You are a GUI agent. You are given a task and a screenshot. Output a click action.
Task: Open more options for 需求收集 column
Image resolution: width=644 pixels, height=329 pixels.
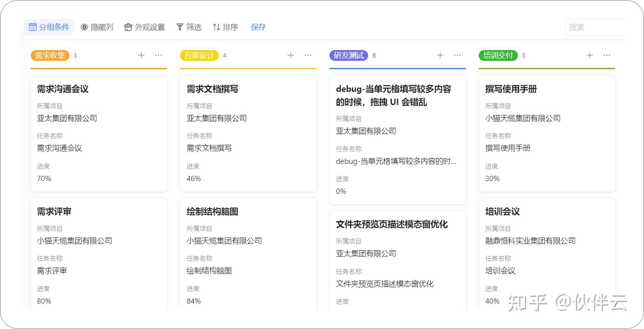tap(159, 55)
